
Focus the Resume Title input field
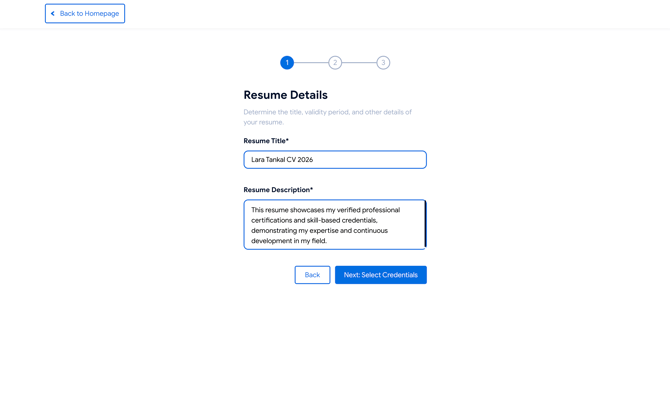coord(335,160)
